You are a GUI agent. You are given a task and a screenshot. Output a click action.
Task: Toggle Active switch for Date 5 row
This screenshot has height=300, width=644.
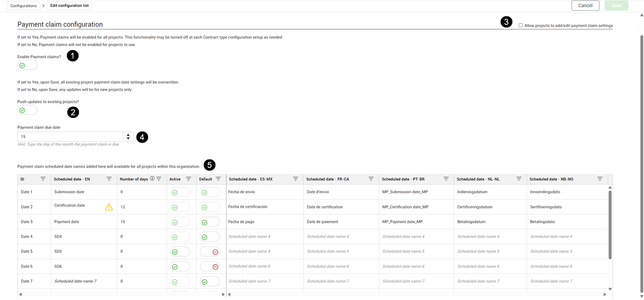click(180, 252)
